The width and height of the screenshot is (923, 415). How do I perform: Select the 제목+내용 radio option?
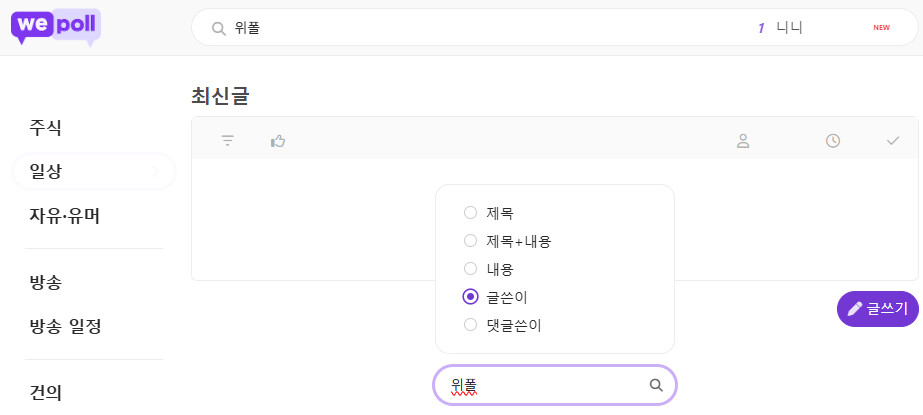[x=470, y=241]
